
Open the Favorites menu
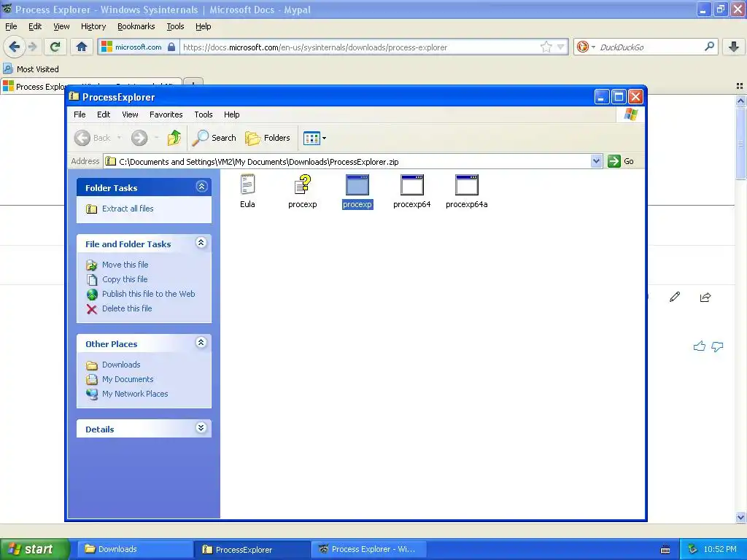point(166,114)
